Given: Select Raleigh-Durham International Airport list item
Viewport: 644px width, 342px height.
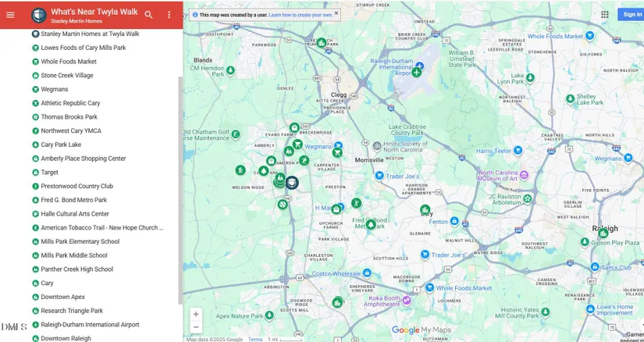Looking at the screenshot, I should (90, 325).
